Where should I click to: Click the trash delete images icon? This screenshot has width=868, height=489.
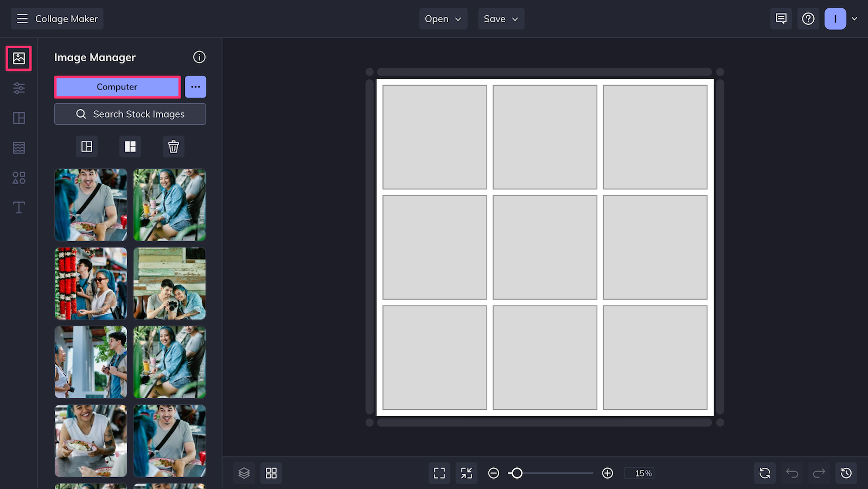tap(174, 147)
